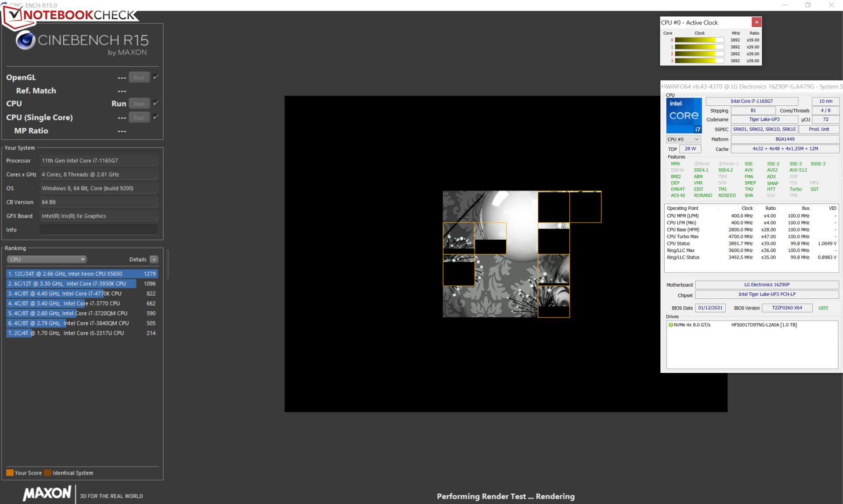Toggle the OpenGL test checkbox
The width and height of the screenshot is (843, 504).
(156, 77)
